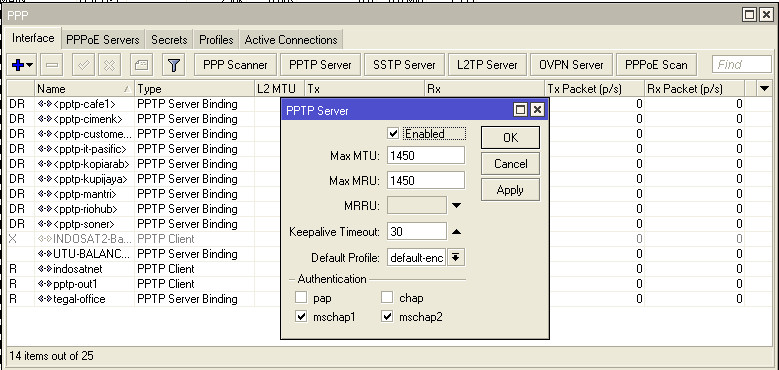The image size is (779, 370).
Task: Click the Max MRU input field
Action: (x=426, y=180)
